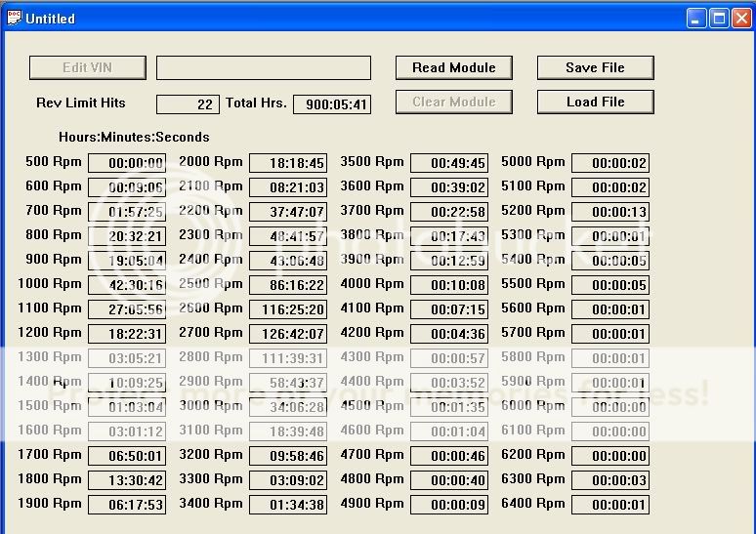The width and height of the screenshot is (756, 534).
Task: Click the 5000 Rpm time field
Action: click(x=610, y=163)
